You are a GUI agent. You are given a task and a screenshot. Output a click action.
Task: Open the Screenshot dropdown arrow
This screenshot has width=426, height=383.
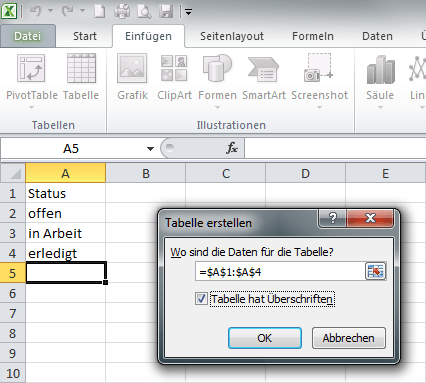click(x=319, y=107)
